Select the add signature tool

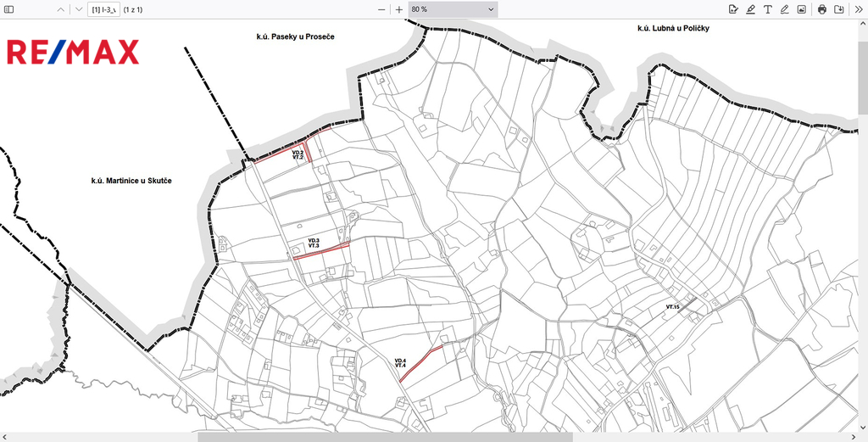tap(733, 9)
